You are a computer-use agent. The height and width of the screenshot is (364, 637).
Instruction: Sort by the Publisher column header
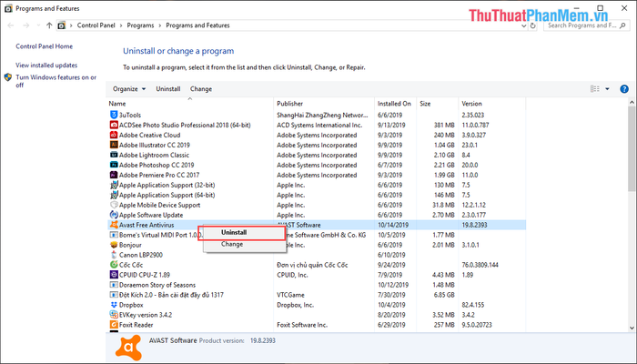click(x=324, y=104)
